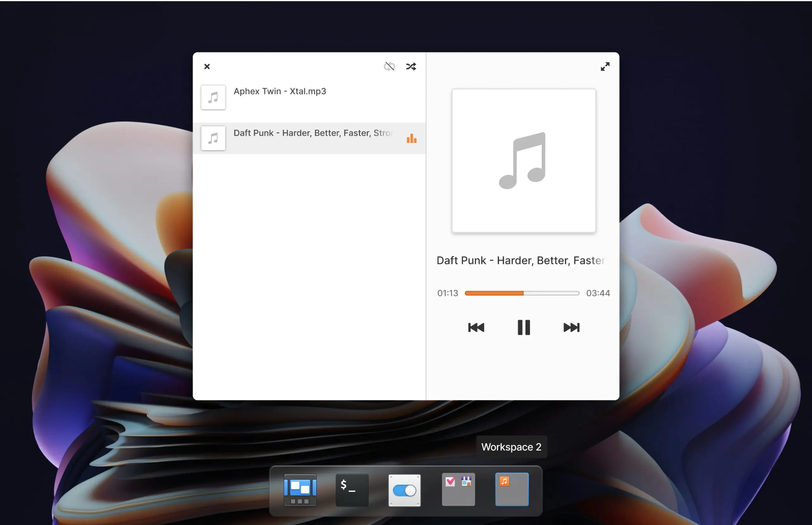The height and width of the screenshot is (525, 812).
Task: Toggle the repeat mode icon
Action: point(389,66)
